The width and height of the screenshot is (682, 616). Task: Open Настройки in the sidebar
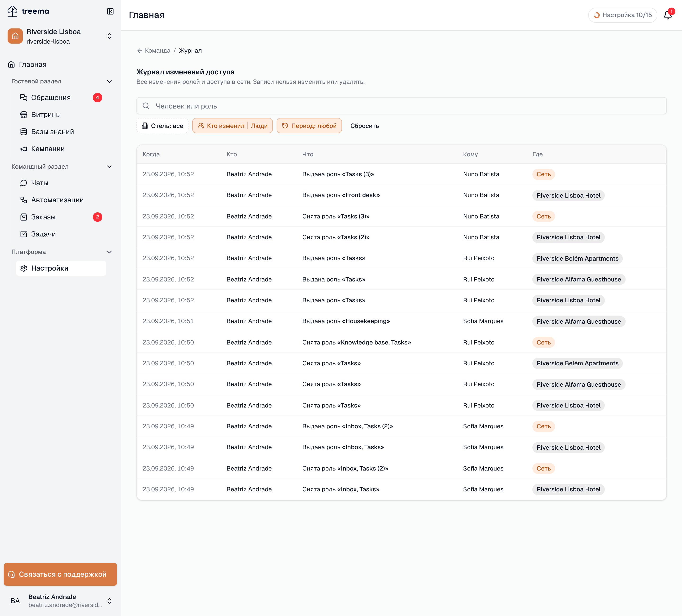pyautogui.click(x=61, y=268)
